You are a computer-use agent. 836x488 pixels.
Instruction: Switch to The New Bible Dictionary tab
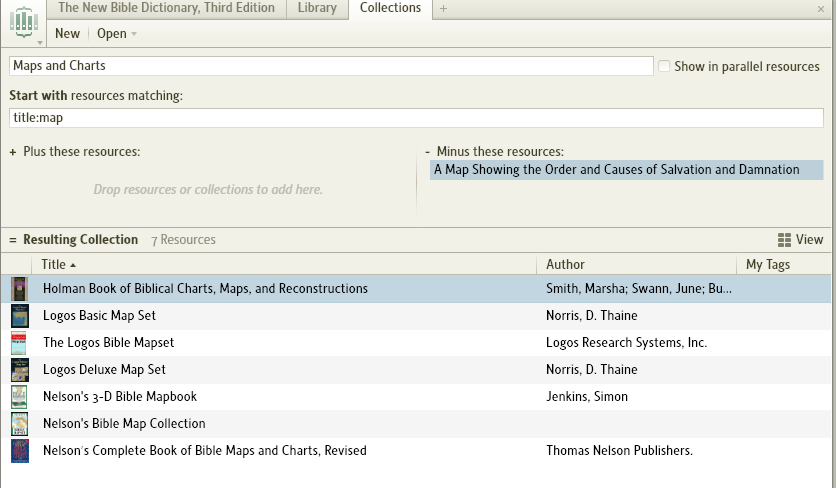click(x=166, y=8)
